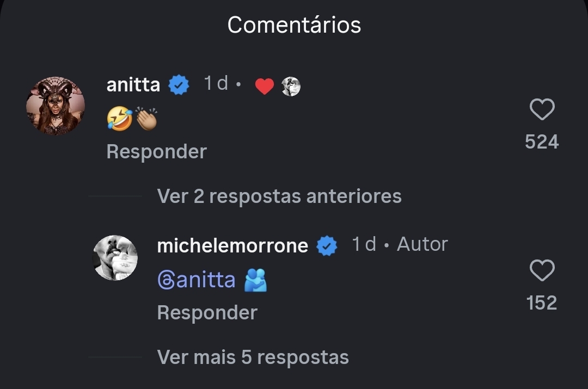Image resolution: width=588 pixels, height=389 pixels.
Task: Click the verified badge next to anitta
Action: point(179,85)
